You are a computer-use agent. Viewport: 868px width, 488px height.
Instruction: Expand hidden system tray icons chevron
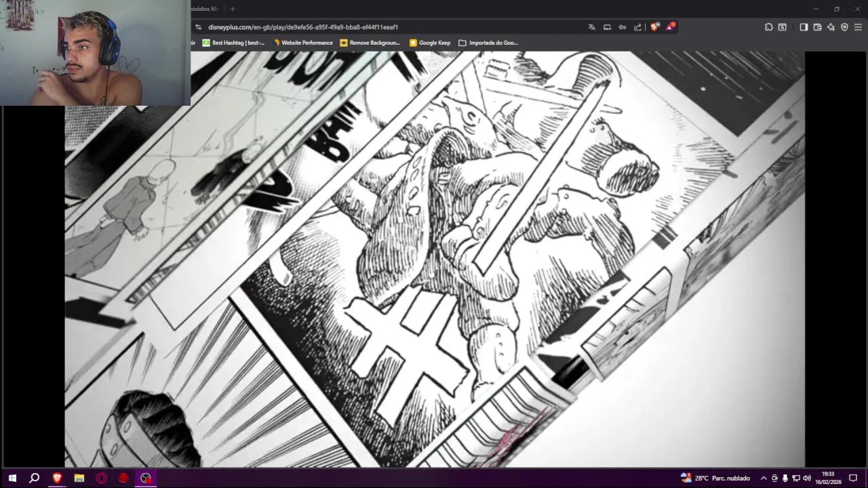(x=764, y=478)
